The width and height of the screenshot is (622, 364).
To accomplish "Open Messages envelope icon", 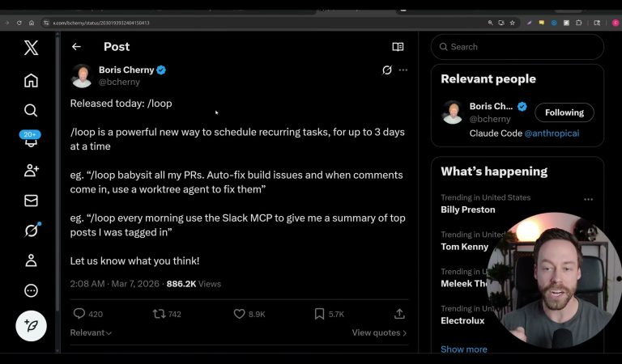I will [31, 200].
